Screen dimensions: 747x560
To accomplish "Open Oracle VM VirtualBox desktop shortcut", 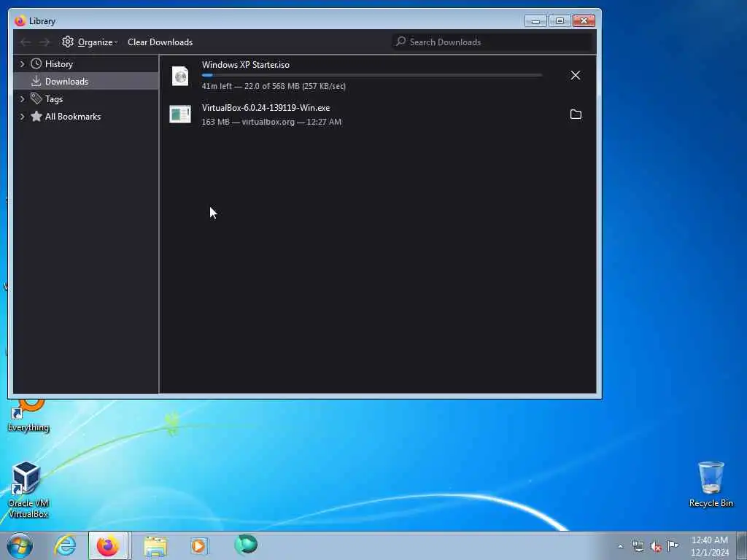I will tap(28, 489).
